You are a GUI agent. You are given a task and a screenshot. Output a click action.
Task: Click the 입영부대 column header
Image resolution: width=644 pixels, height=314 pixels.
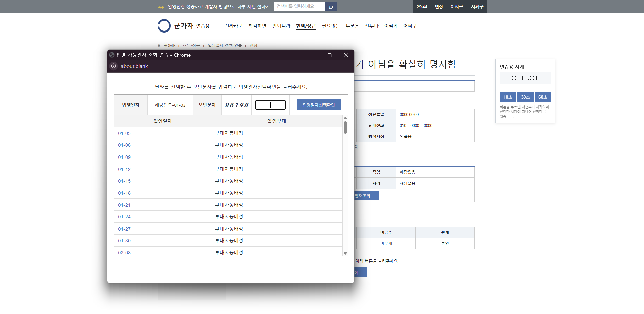pyautogui.click(x=277, y=121)
